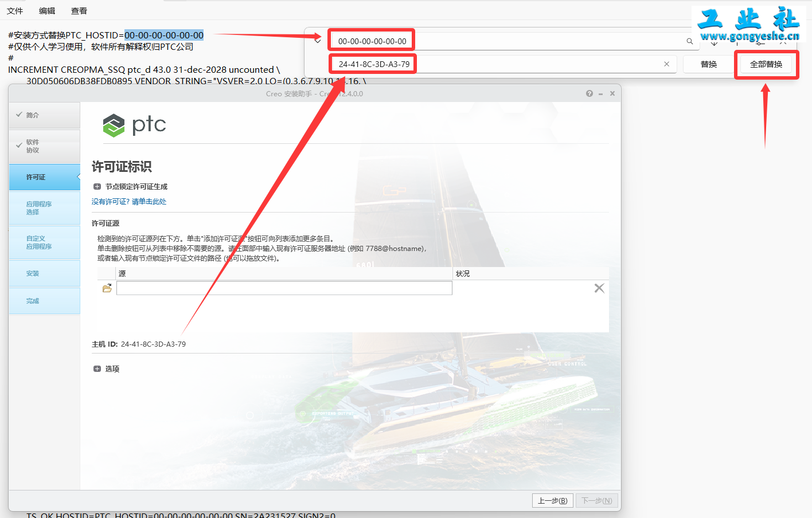Click the folder browse icon beside license source

point(107,288)
